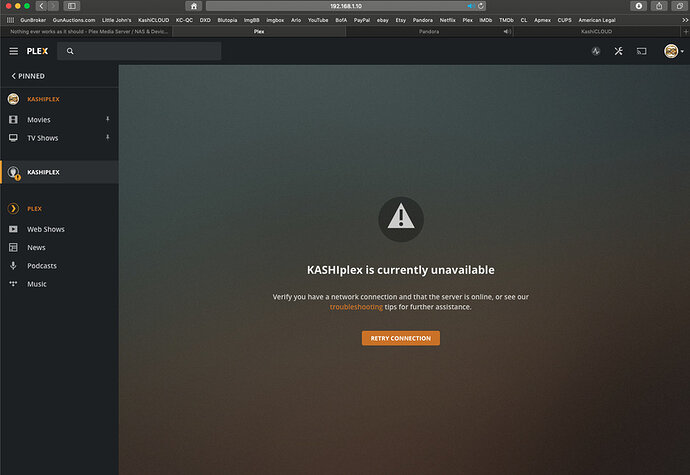Image resolution: width=690 pixels, height=475 pixels.
Task: Reload the page with refresh icon
Action: tap(481, 6)
